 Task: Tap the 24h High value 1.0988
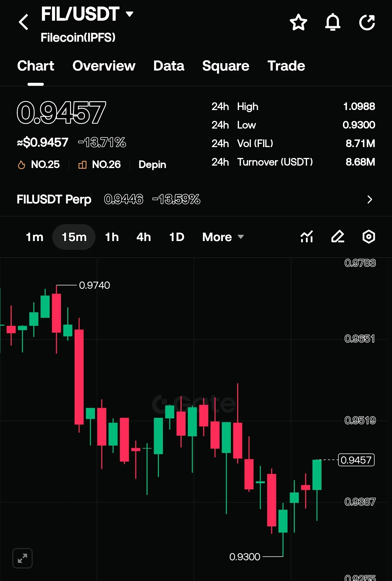(359, 107)
